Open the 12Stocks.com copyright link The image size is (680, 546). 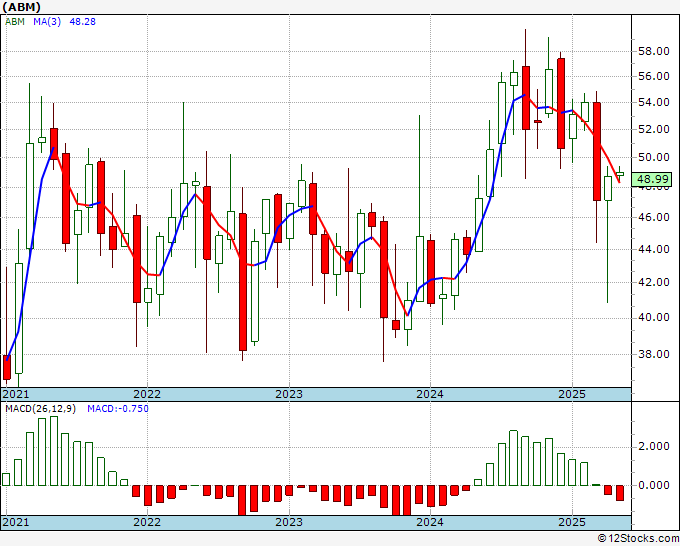pyautogui.click(x=638, y=539)
